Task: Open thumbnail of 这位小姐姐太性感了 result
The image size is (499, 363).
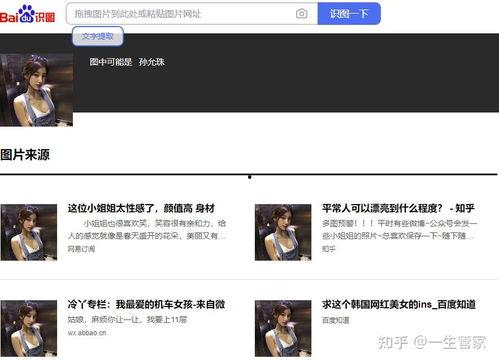Action: [29, 232]
